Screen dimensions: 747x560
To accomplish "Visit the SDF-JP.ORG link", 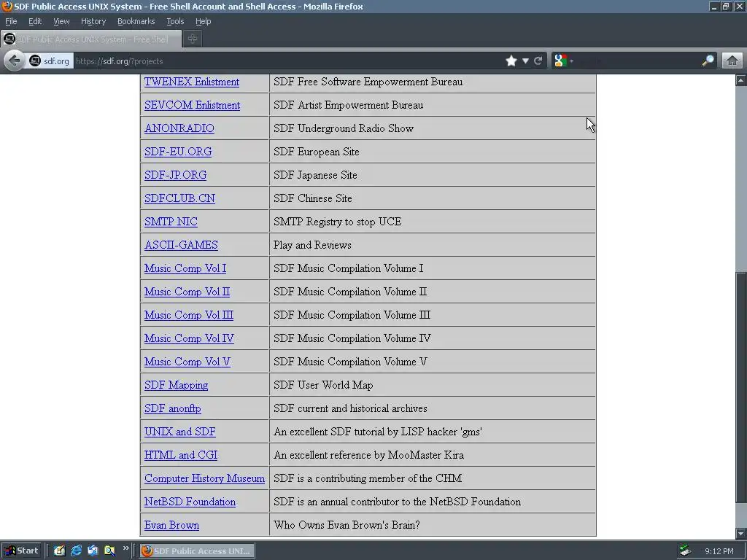I will pyautogui.click(x=176, y=175).
